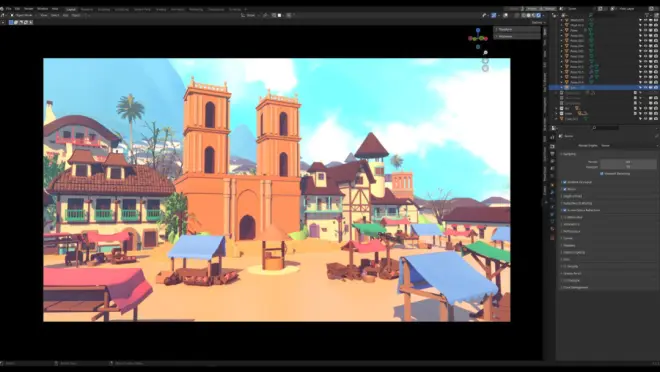Open the viewport Options dropdown button
Image resolution: width=660 pixels, height=372 pixels.
[x=538, y=22]
